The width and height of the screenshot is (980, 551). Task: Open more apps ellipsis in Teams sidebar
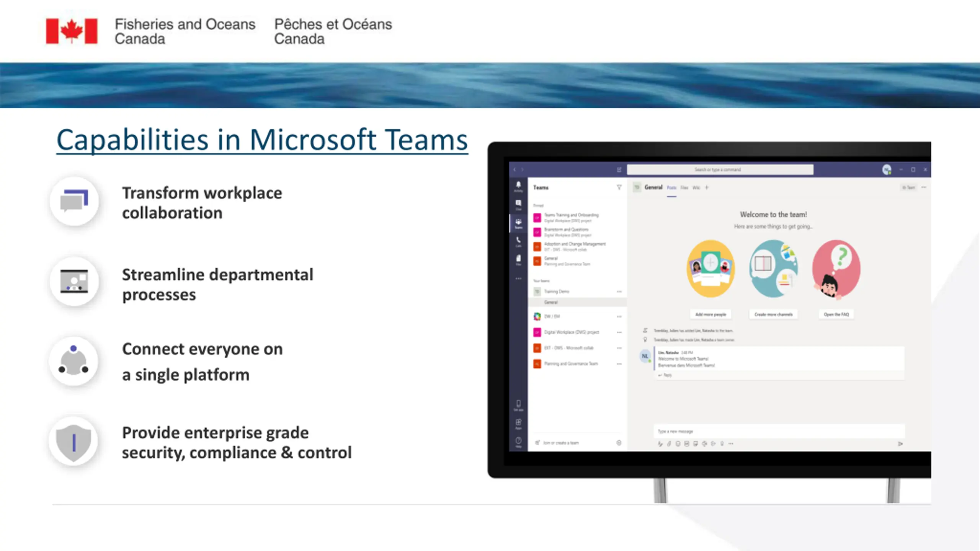[x=518, y=278]
